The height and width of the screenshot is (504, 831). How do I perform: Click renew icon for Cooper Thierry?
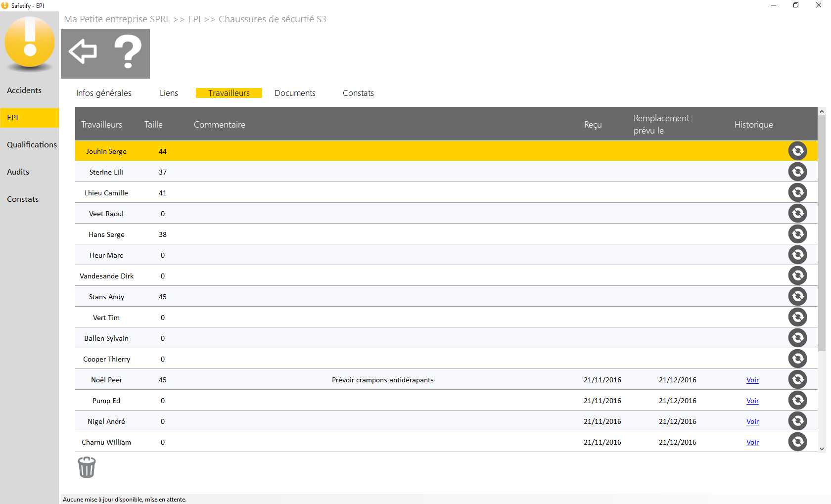797,359
